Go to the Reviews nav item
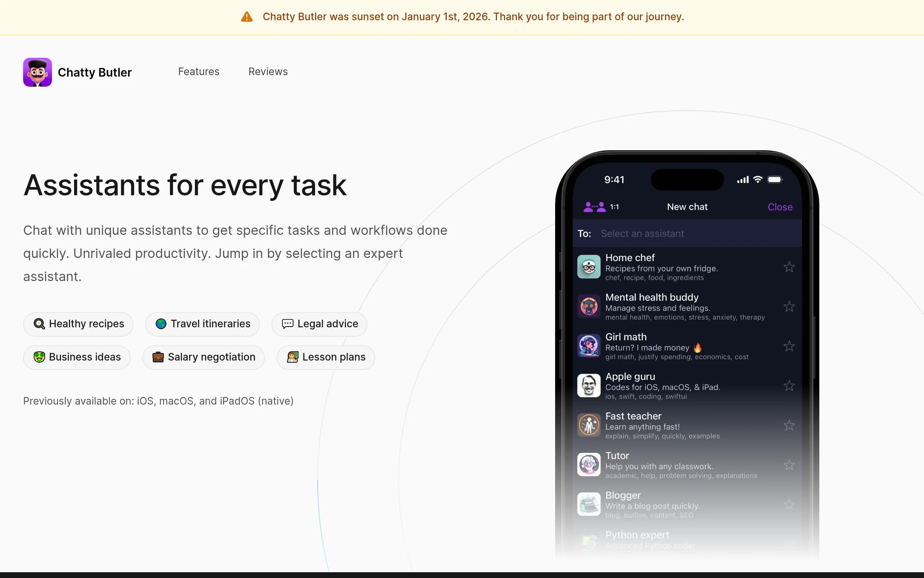924x578 pixels. tap(268, 72)
